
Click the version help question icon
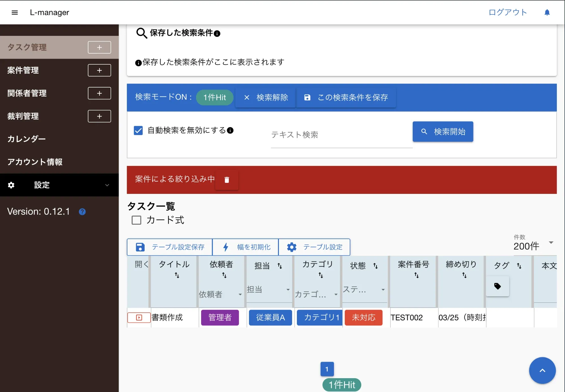(82, 212)
